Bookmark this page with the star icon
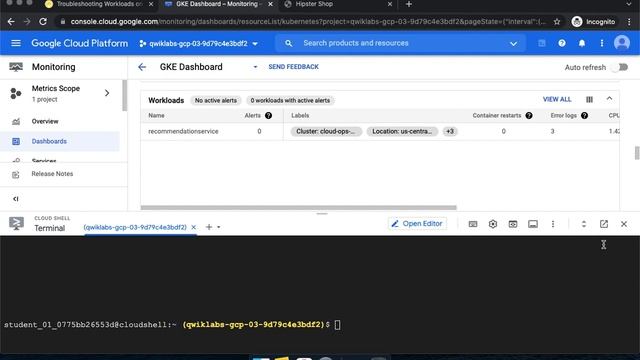This screenshot has width=640, height=360. pos(557,22)
